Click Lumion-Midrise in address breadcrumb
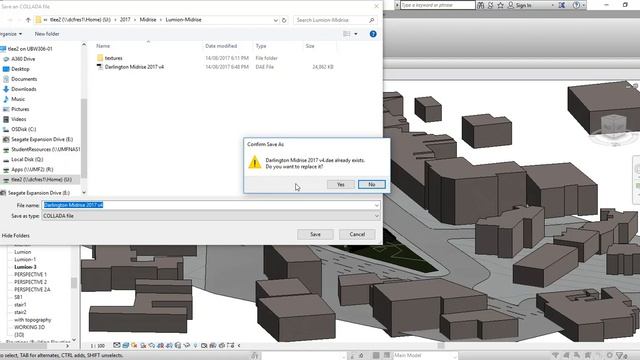640x360 pixels. [183, 20]
